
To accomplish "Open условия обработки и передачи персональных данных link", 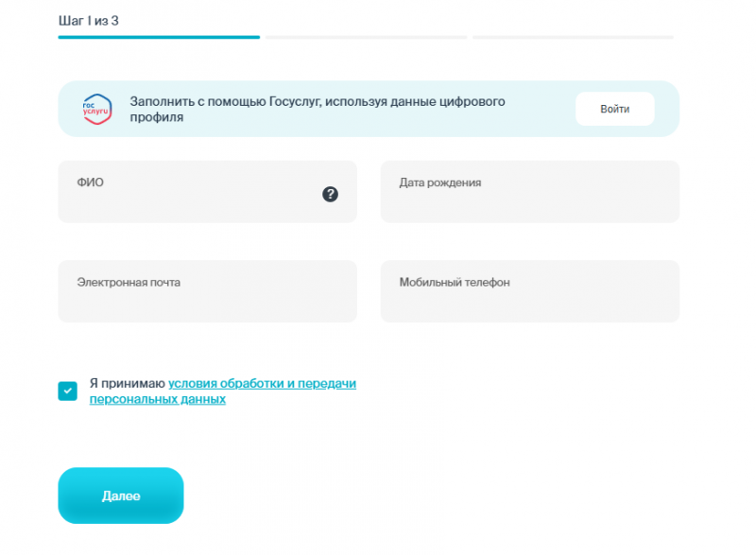I will [262, 383].
